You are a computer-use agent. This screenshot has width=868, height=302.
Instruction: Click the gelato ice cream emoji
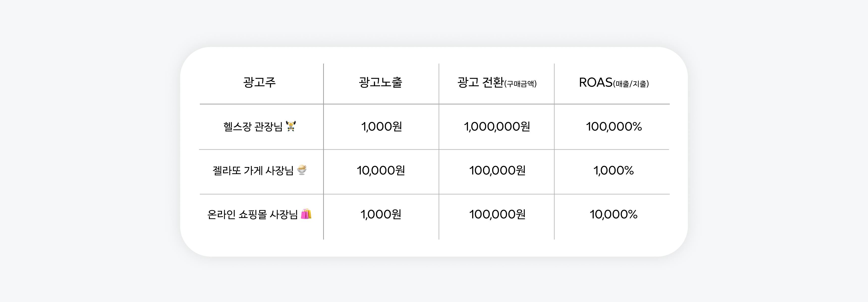tap(302, 170)
